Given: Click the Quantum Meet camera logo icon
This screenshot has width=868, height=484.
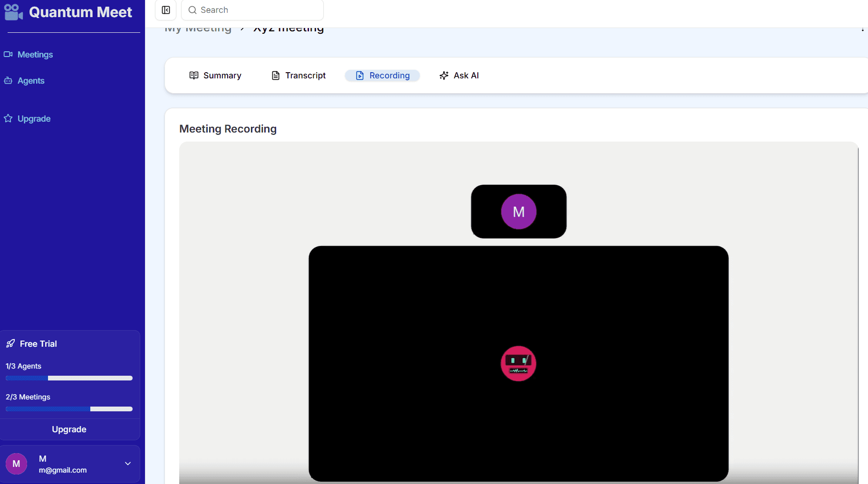Looking at the screenshot, I should [13, 12].
